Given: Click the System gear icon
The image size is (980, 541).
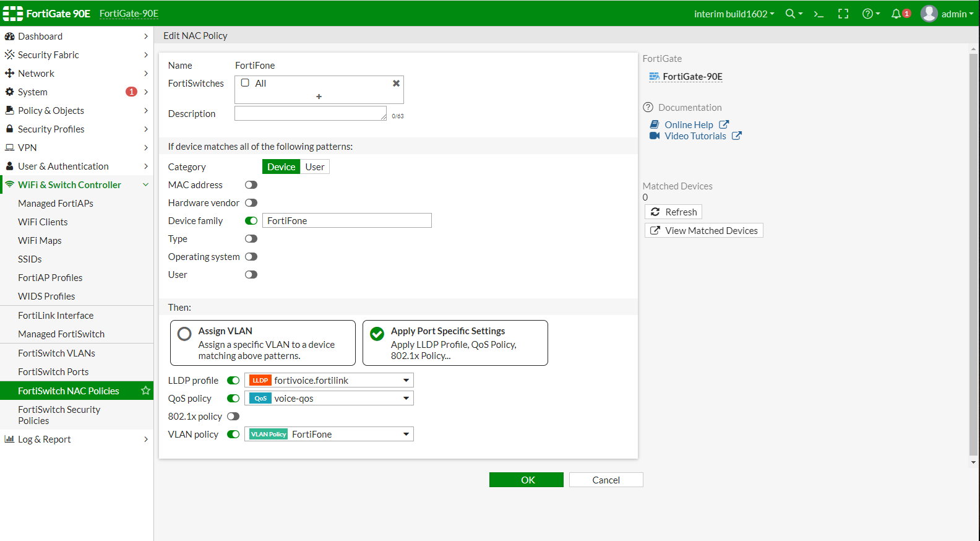Looking at the screenshot, I should click(x=9, y=92).
